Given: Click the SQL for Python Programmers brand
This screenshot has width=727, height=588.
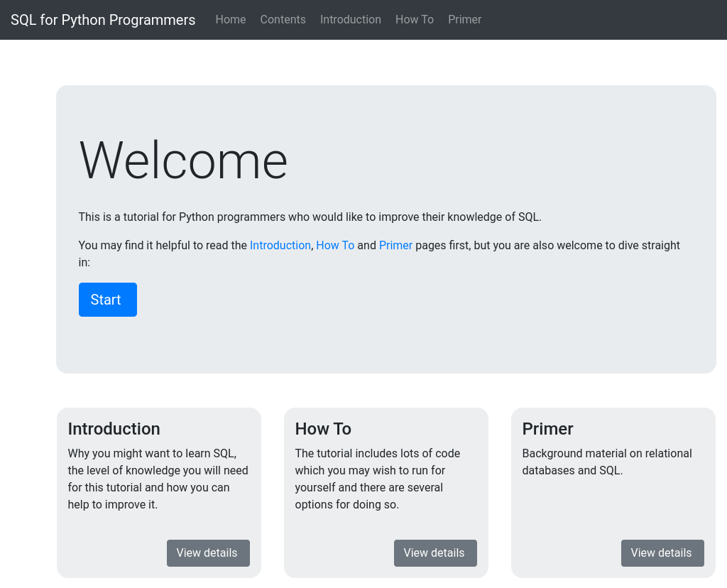Looking at the screenshot, I should (x=102, y=19).
